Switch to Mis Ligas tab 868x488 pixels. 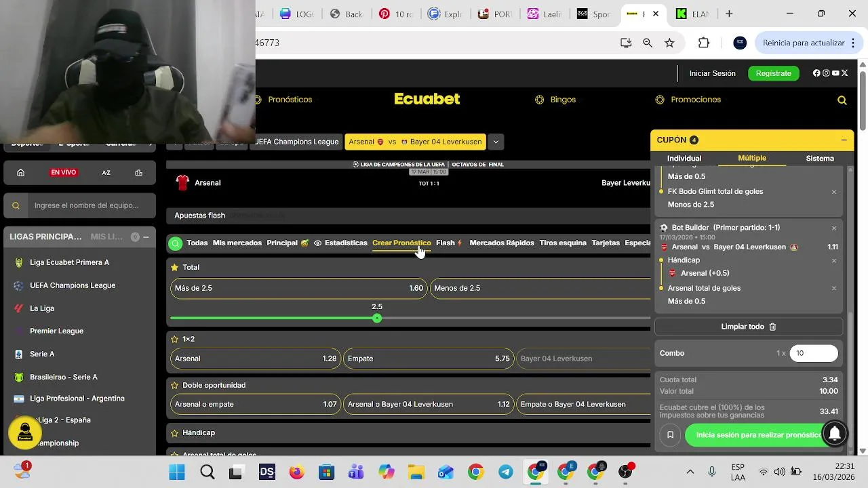[x=106, y=237]
